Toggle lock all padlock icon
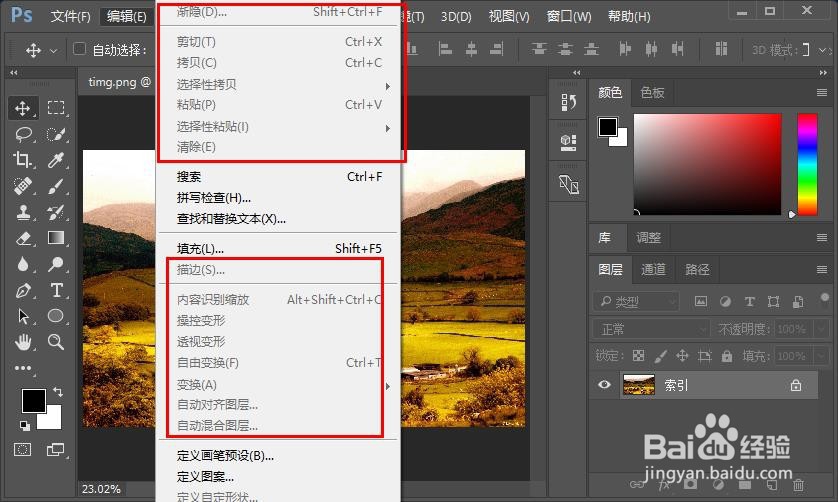Screen dimensions: 838x502 727,356
